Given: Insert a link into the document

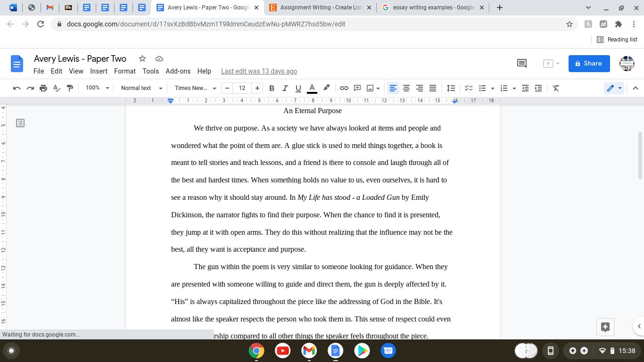Looking at the screenshot, I should coord(344,88).
